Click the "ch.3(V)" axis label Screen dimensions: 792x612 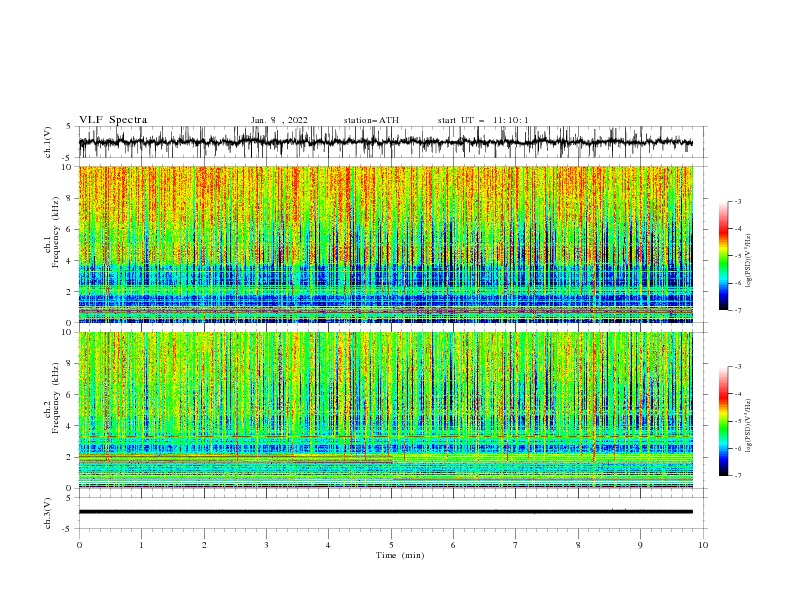click(48, 513)
